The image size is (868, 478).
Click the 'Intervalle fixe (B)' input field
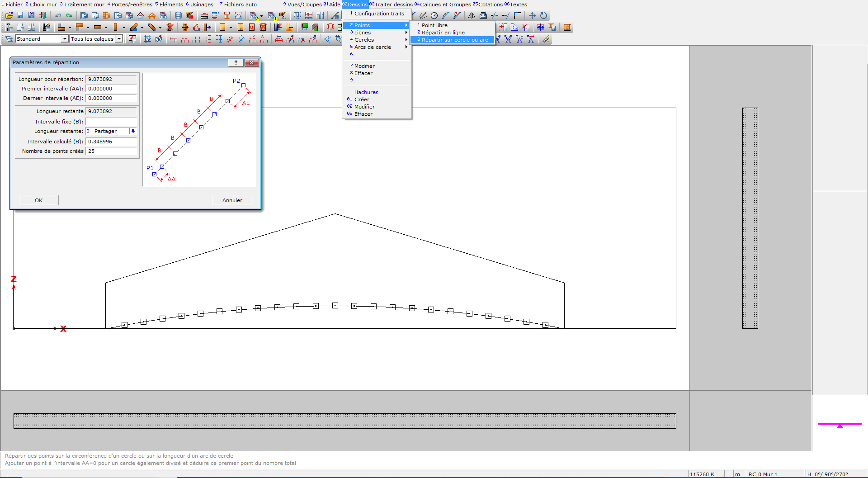(111, 122)
